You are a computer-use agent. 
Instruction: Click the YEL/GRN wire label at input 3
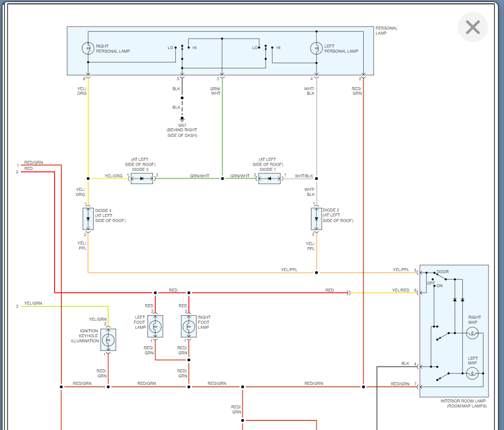(x=34, y=303)
